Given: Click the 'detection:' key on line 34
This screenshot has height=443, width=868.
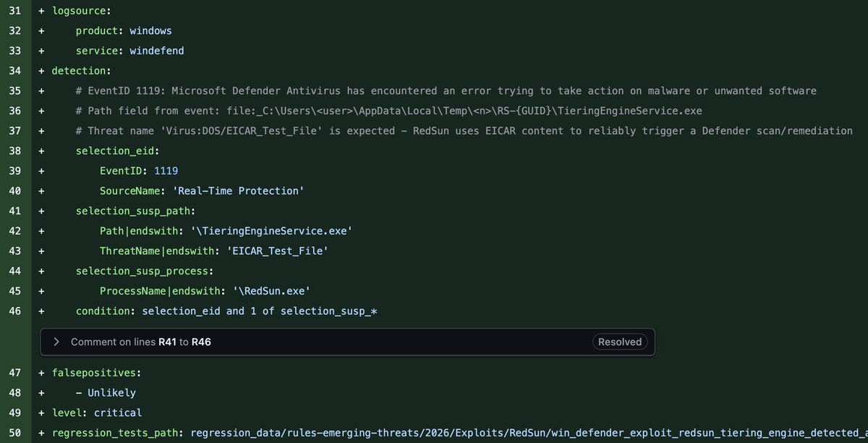Looking at the screenshot, I should coord(82,71).
